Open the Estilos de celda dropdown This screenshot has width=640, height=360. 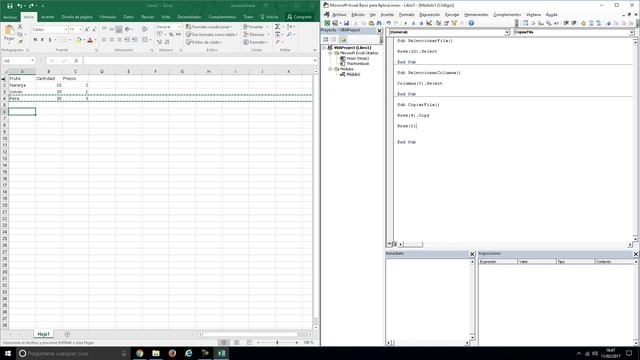point(204,42)
